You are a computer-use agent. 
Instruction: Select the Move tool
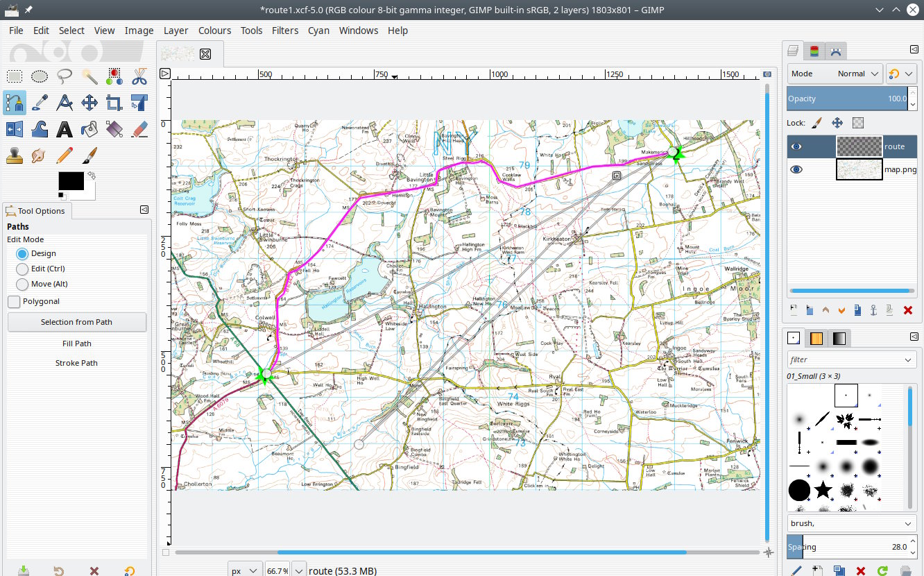point(89,103)
